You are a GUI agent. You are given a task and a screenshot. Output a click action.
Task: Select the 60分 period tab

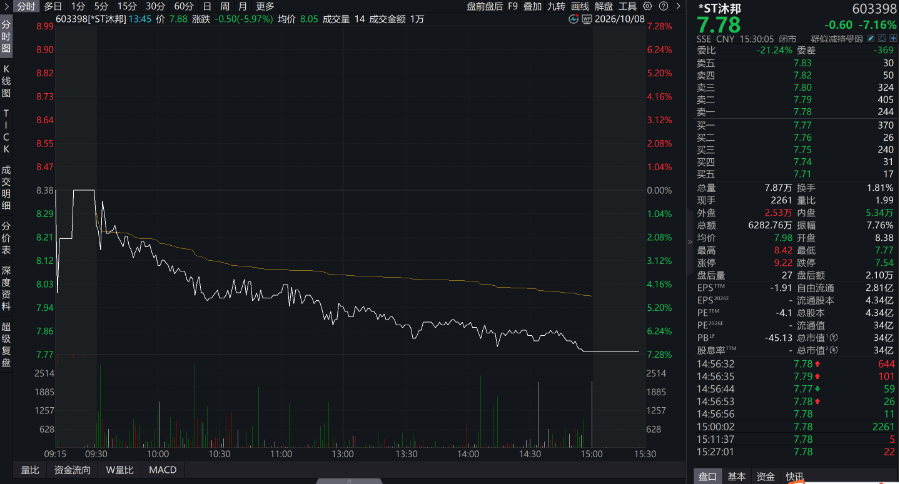[183, 6]
